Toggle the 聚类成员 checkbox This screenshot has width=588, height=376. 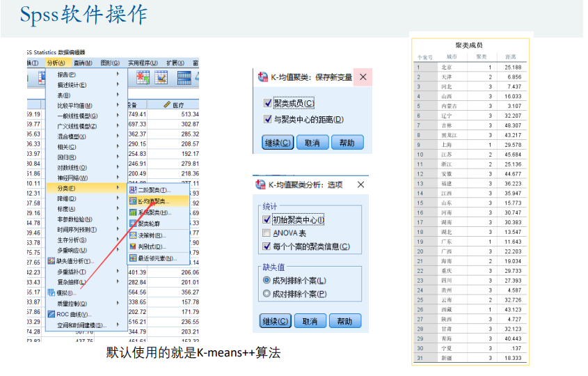point(268,104)
